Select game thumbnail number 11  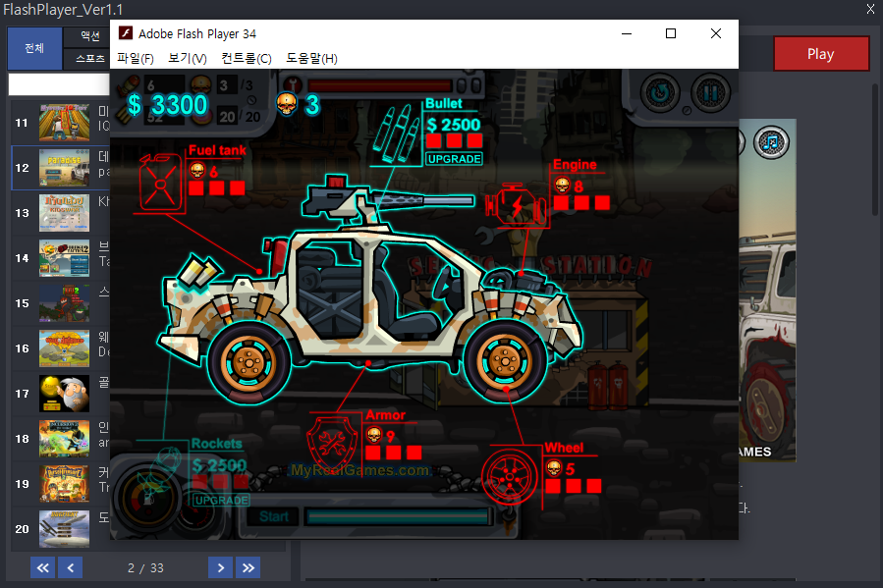[x=64, y=123]
